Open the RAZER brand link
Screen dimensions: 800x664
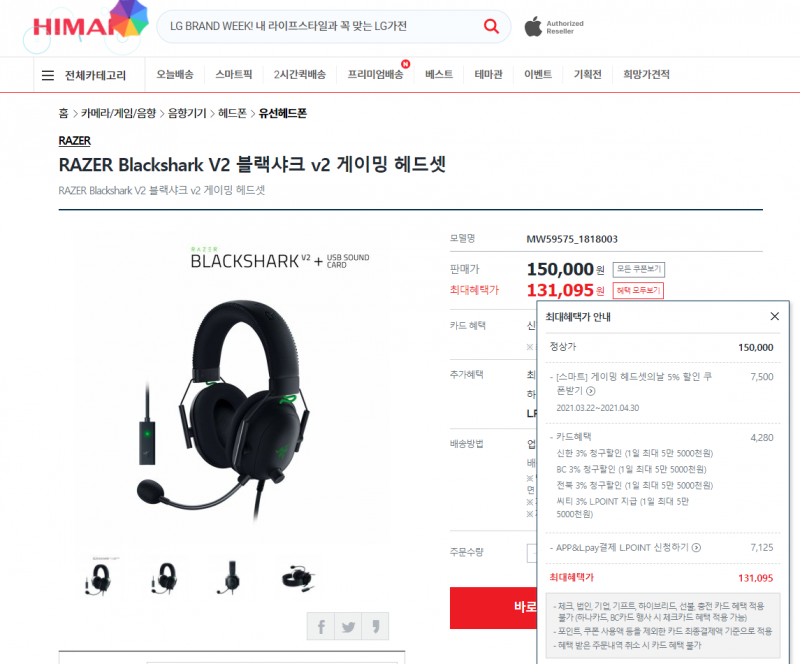tap(74, 141)
